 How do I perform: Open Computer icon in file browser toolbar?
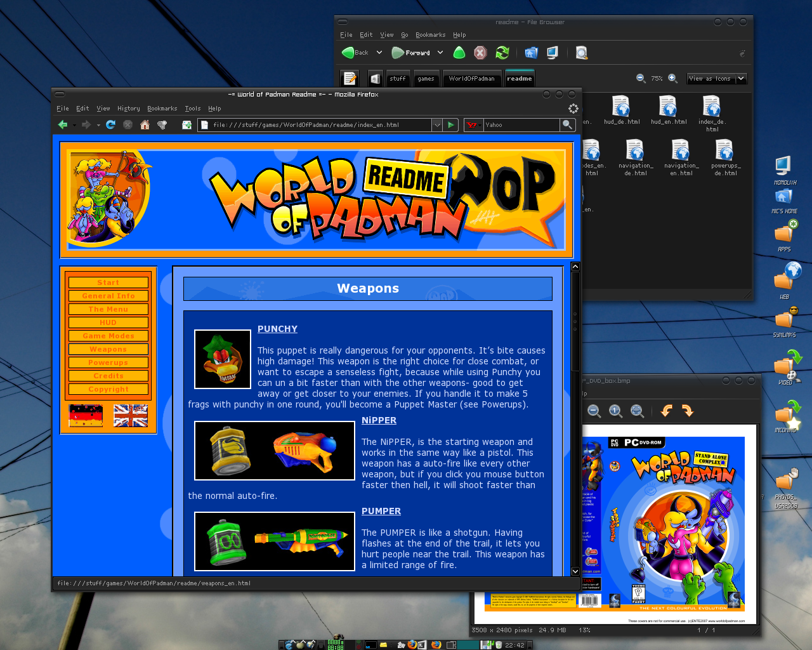[x=553, y=53]
